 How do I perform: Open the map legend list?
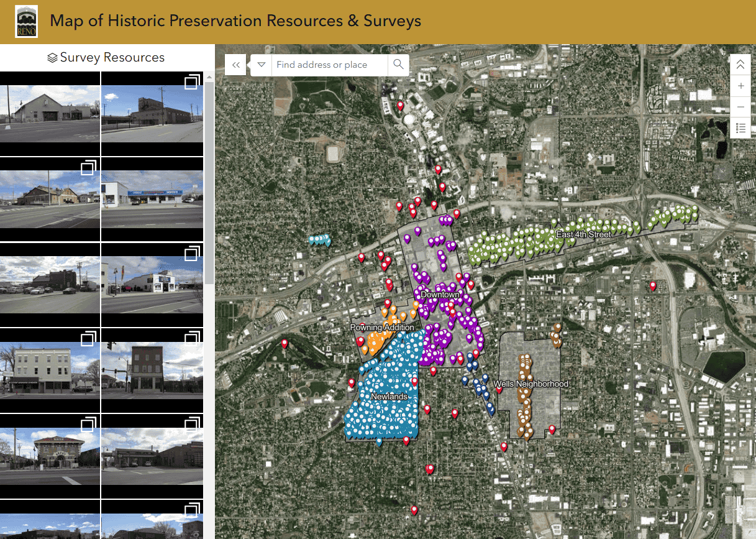coord(740,128)
